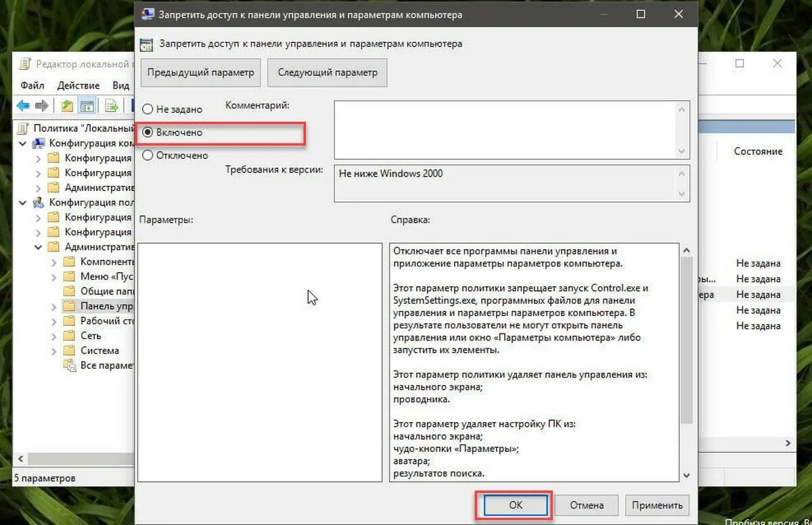
Task: Expand the 'Рабочий стол' folder node
Action: (54, 321)
